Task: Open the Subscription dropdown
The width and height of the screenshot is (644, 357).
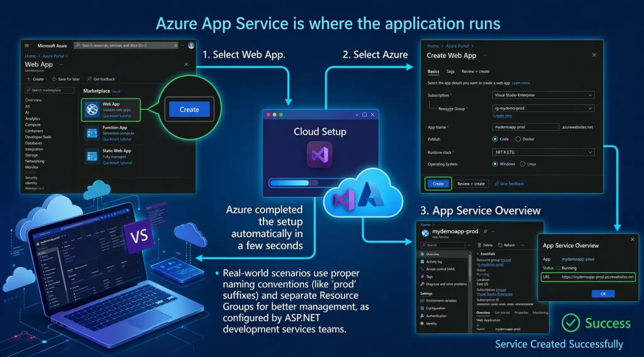Action: pos(543,95)
